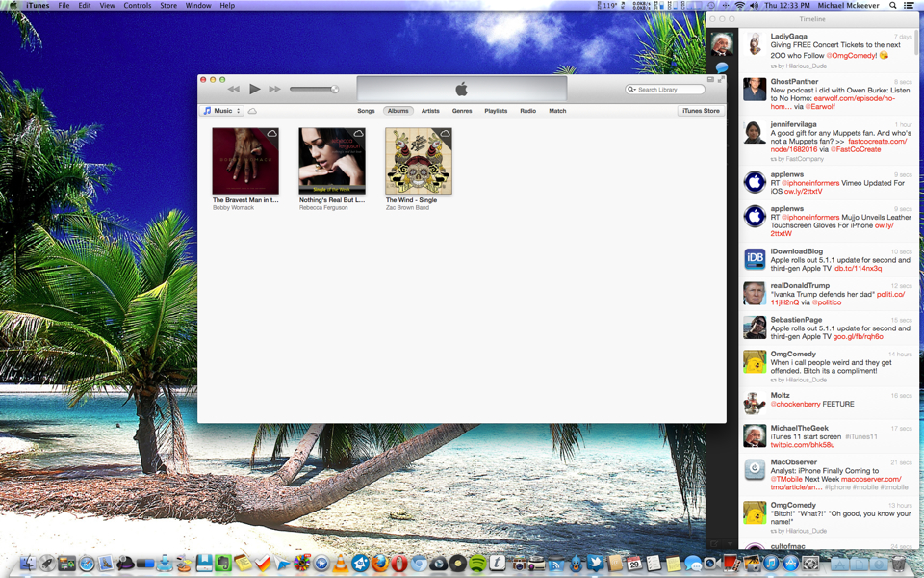Play music in iTunes
Image resolution: width=924 pixels, height=578 pixels.
(254, 89)
